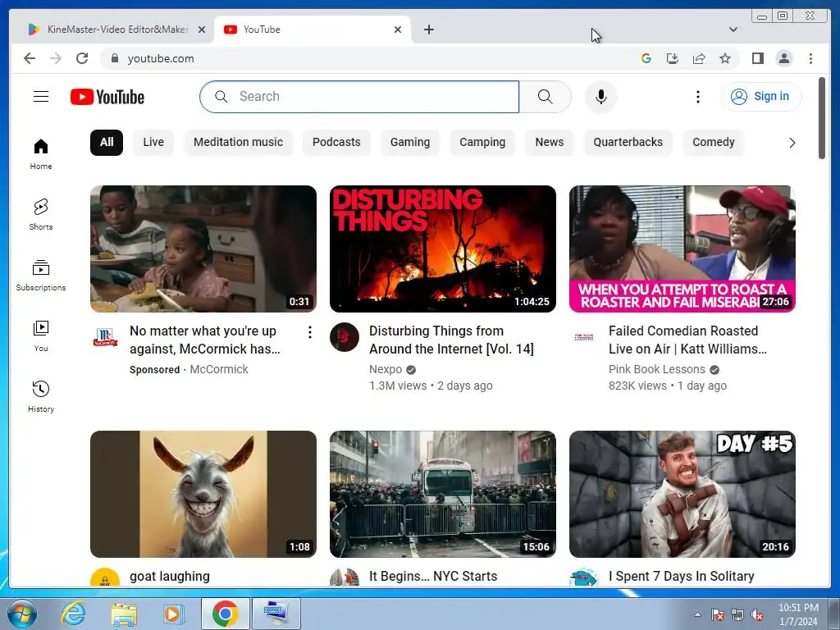Open Windows Explorer folder on taskbar
This screenshot has height=630, width=840.
pyautogui.click(x=124, y=614)
